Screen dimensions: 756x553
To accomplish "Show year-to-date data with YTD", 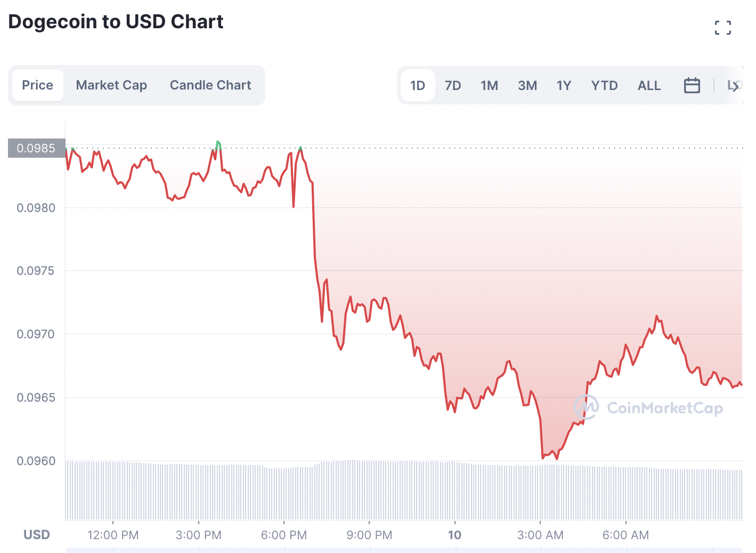I will (604, 85).
